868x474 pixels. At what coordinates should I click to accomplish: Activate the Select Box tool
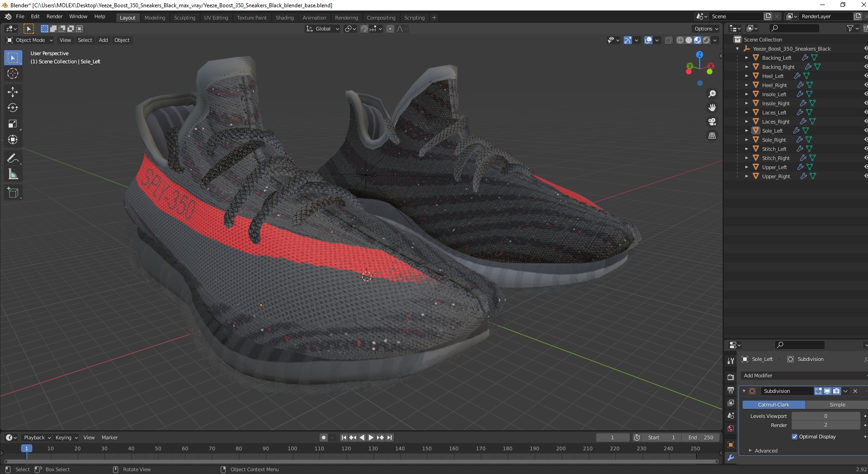[x=13, y=58]
